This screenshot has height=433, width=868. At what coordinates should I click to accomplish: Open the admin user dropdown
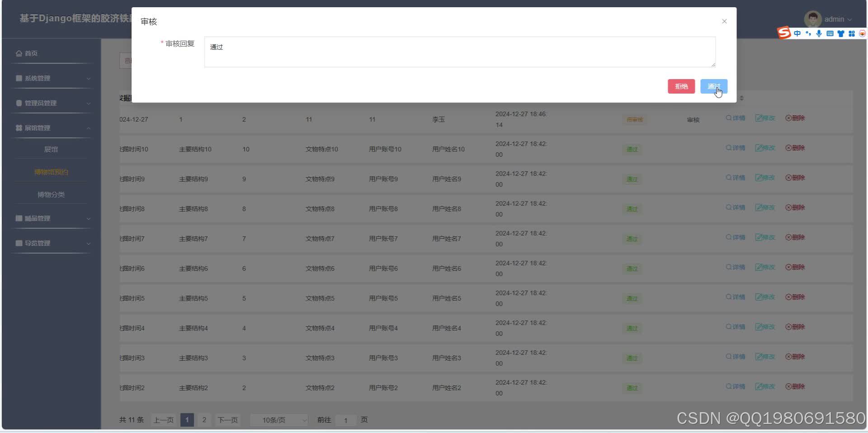point(838,19)
